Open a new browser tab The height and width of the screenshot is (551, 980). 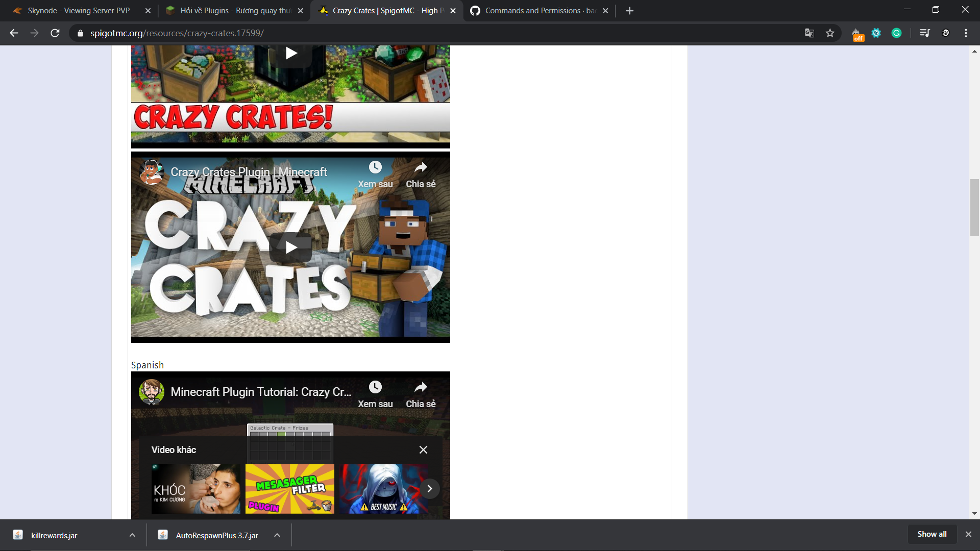coord(629,11)
